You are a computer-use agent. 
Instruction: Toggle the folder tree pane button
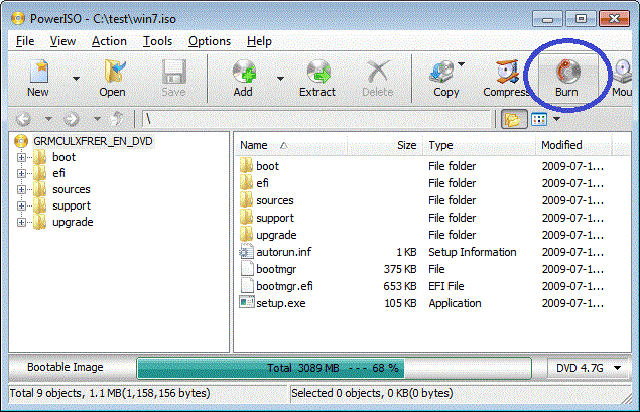click(x=513, y=119)
